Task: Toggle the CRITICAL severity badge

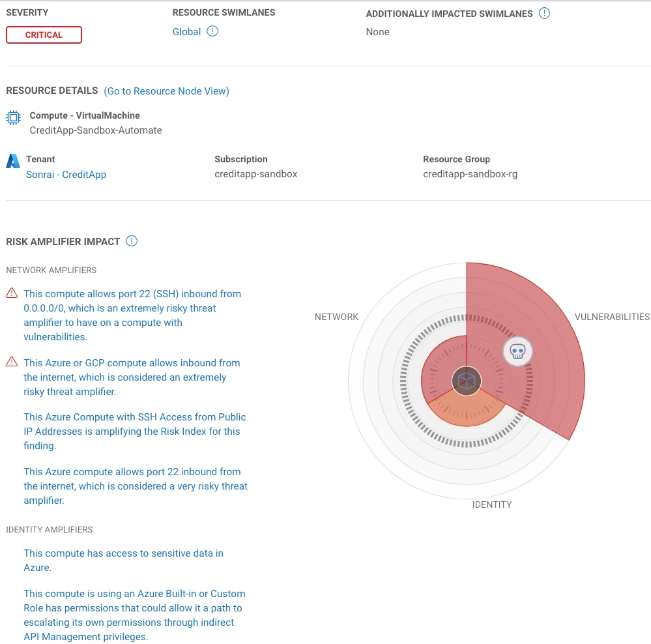Action: pyautogui.click(x=44, y=35)
